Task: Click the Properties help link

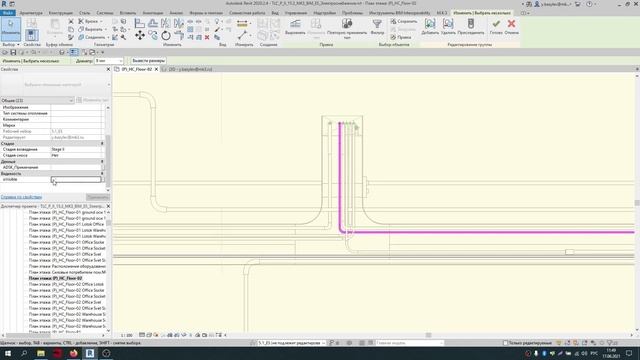Action: coord(21,197)
